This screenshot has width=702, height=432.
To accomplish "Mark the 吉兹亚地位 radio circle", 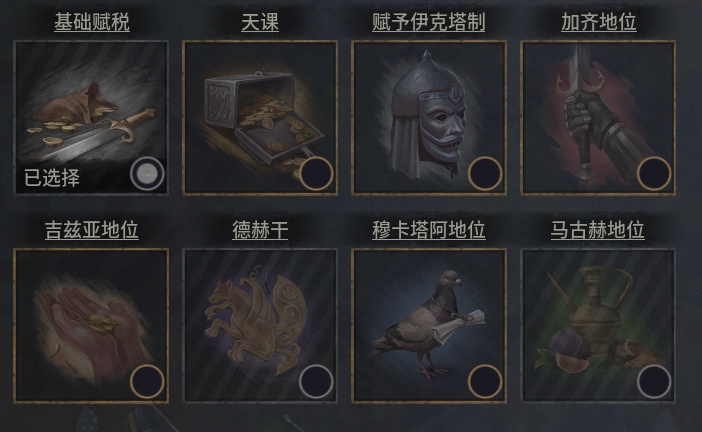I will pyautogui.click(x=147, y=381).
